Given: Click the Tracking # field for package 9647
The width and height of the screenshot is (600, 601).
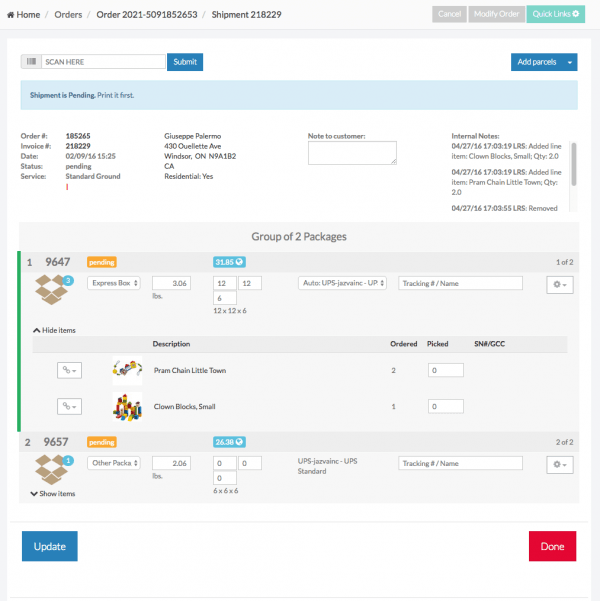Looking at the screenshot, I should click(460, 283).
